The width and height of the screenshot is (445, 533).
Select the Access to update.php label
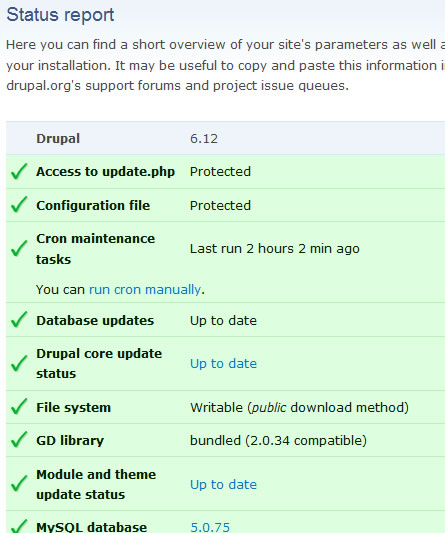click(105, 172)
